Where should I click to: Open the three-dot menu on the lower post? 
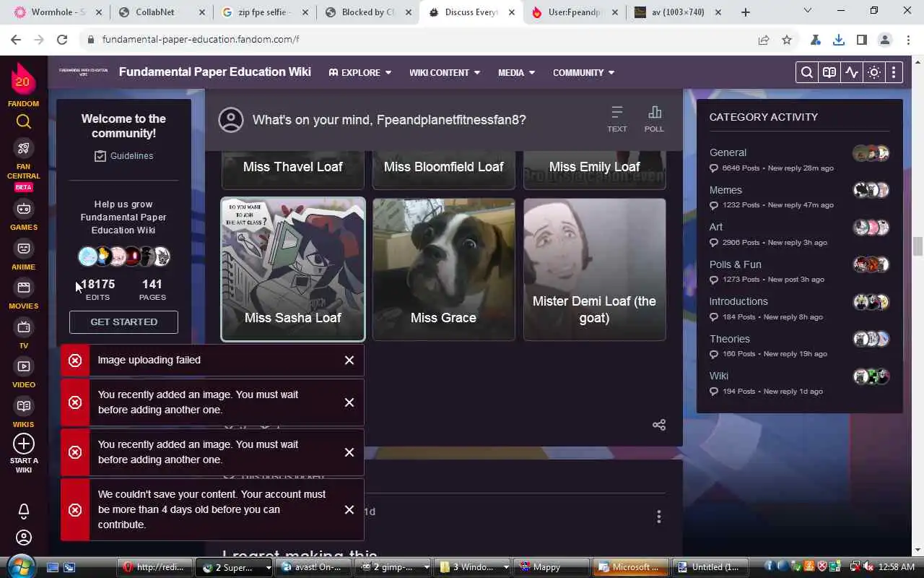point(658,517)
